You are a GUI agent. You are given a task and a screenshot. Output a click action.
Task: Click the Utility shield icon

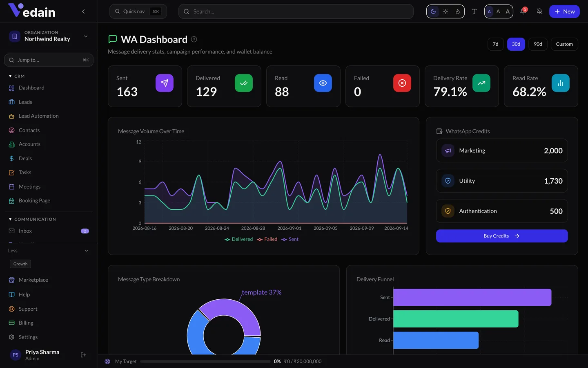(x=448, y=181)
